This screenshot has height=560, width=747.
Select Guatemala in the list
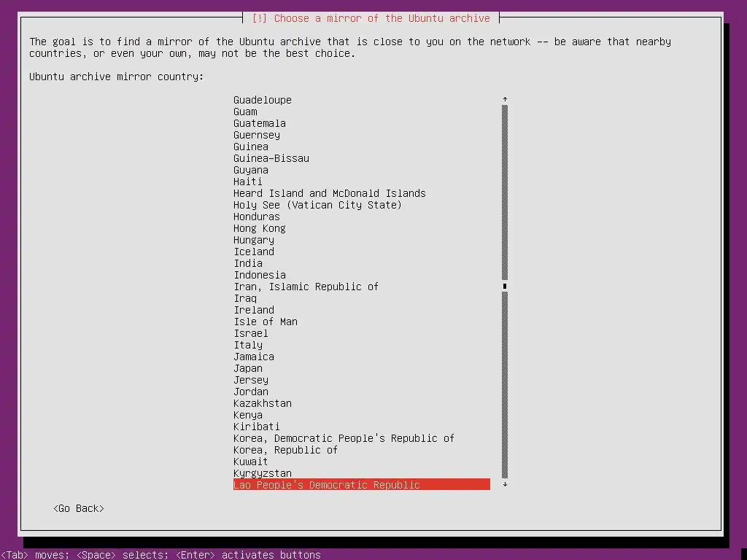pyautogui.click(x=259, y=123)
